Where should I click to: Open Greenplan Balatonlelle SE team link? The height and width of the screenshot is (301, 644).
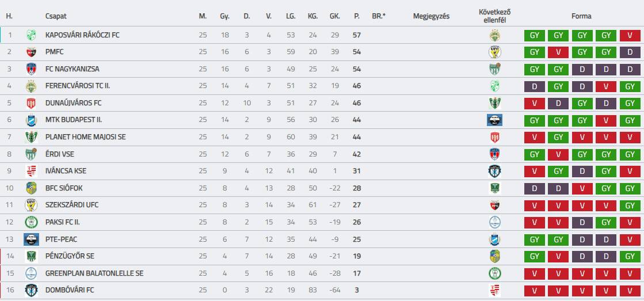tap(94, 273)
